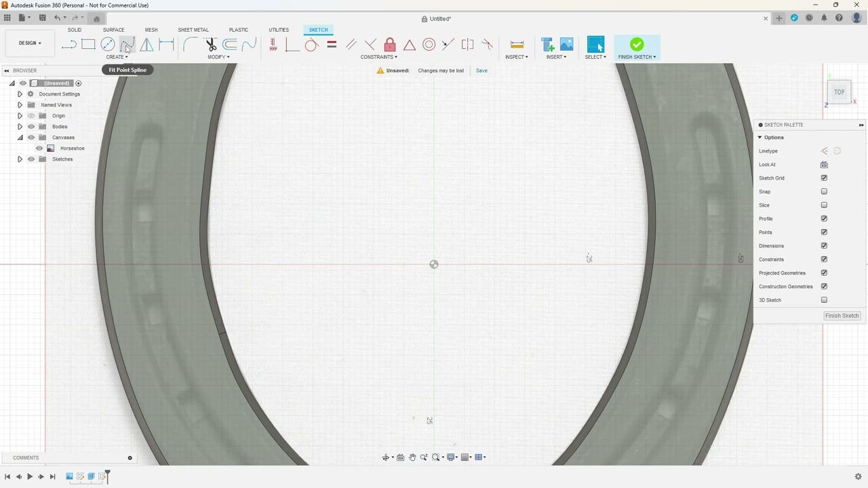The height and width of the screenshot is (488, 868).
Task: Expand the Document Settings tree node
Action: tap(20, 94)
